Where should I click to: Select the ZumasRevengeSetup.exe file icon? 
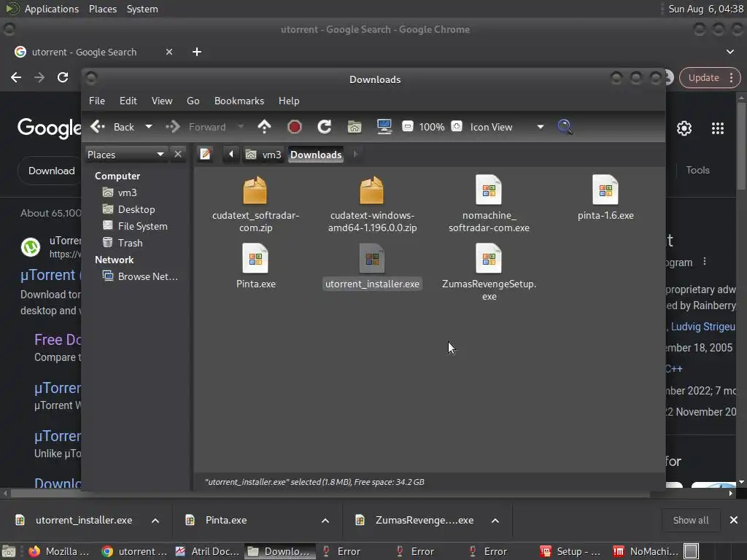coord(489,259)
